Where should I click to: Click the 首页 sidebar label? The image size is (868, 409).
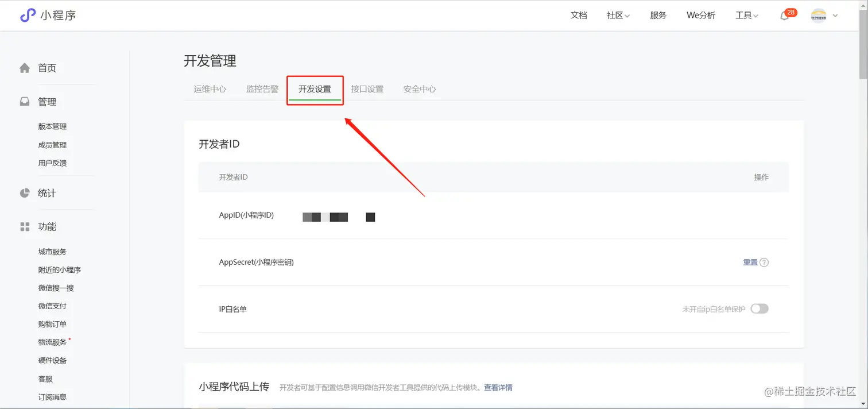(x=47, y=68)
